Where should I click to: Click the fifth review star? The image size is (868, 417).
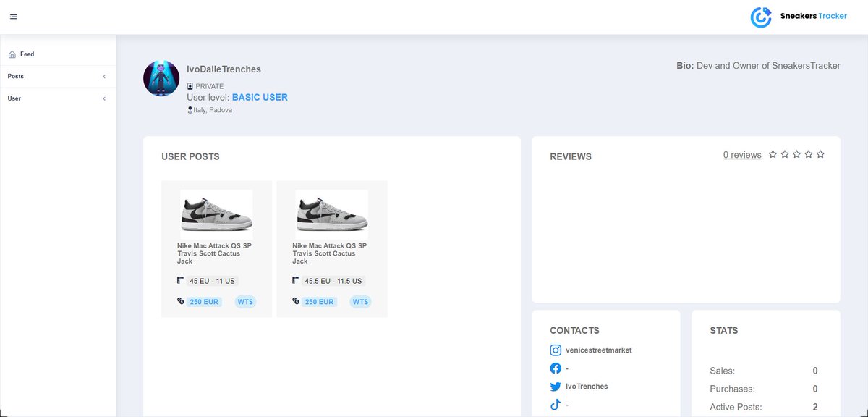tap(820, 154)
